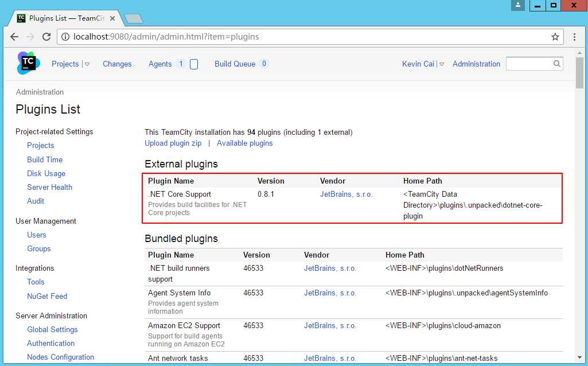Select version 0.8.1 cell
Viewport: 588px width, 366px height.
click(x=266, y=194)
